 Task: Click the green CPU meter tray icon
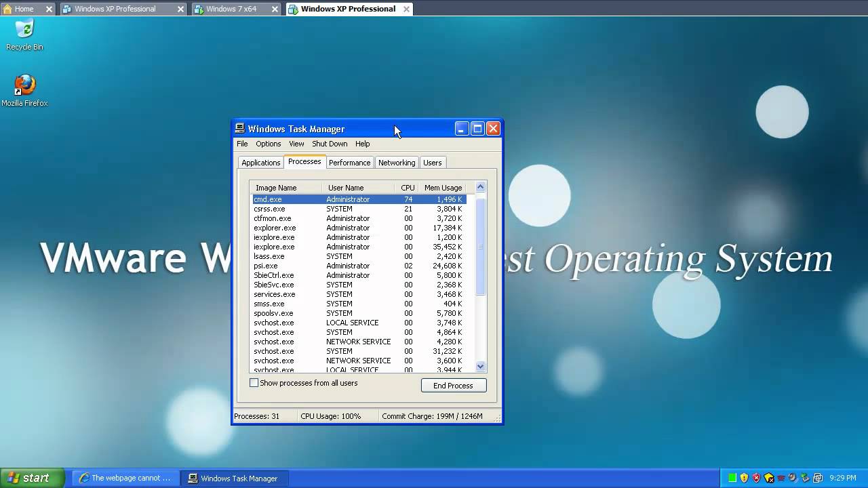coord(732,478)
